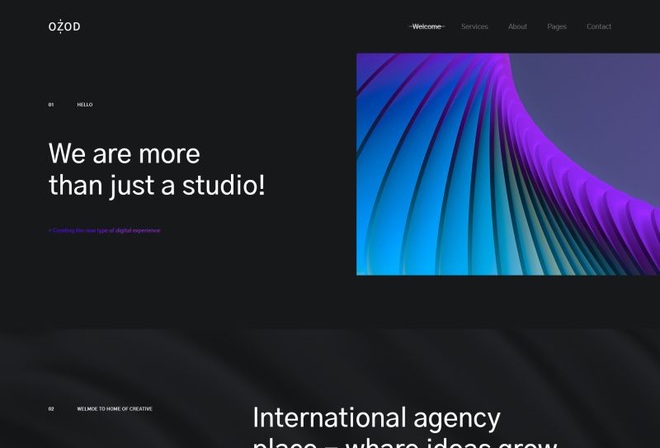Click the OZOD logo
Viewport: 660px width, 448px height.
pos(64,27)
